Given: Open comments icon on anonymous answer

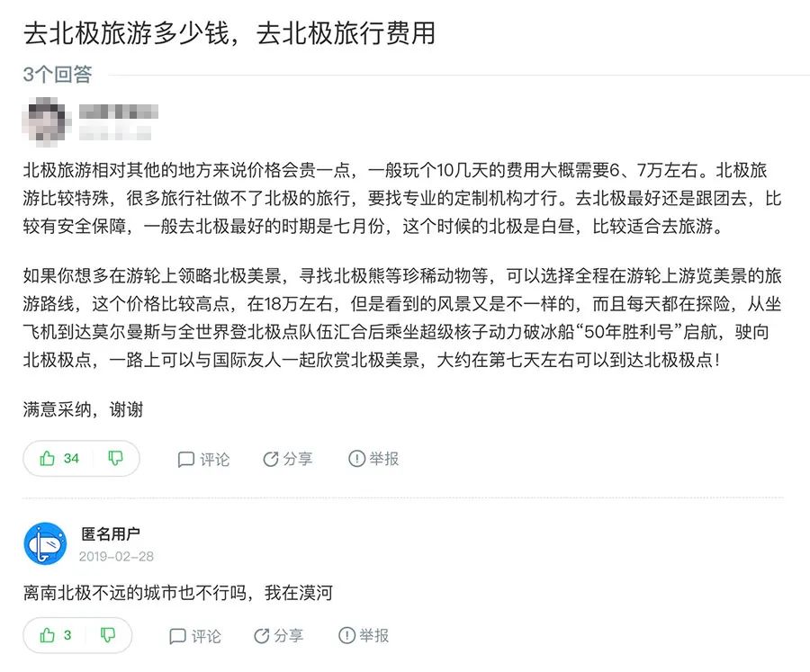Looking at the screenshot, I should (x=177, y=636).
